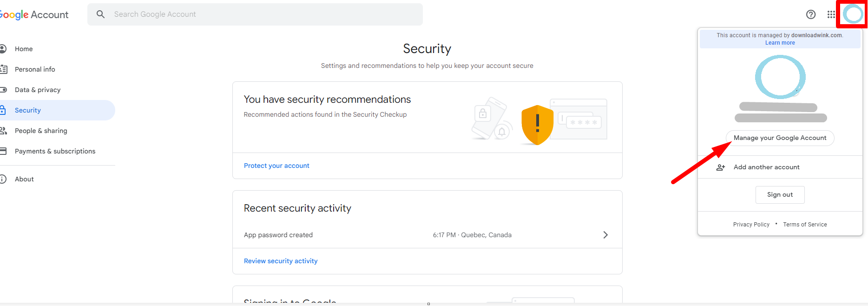Click Manage your Google Account button
The width and height of the screenshot is (868, 306).
(780, 138)
